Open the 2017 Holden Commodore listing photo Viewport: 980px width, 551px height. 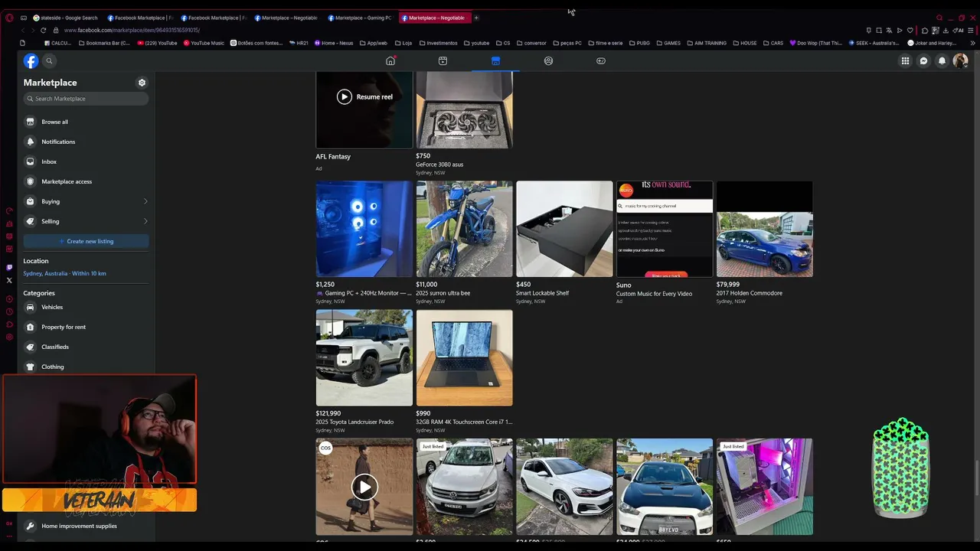pos(764,229)
